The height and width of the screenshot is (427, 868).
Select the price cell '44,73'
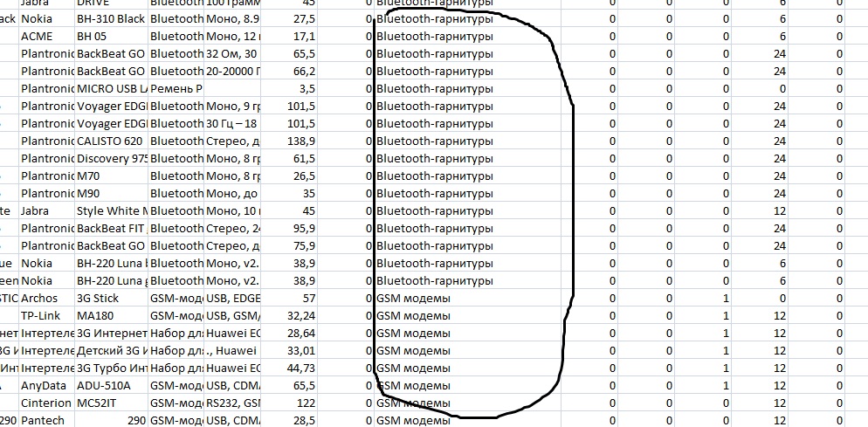pyautogui.click(x=288, y=368)
